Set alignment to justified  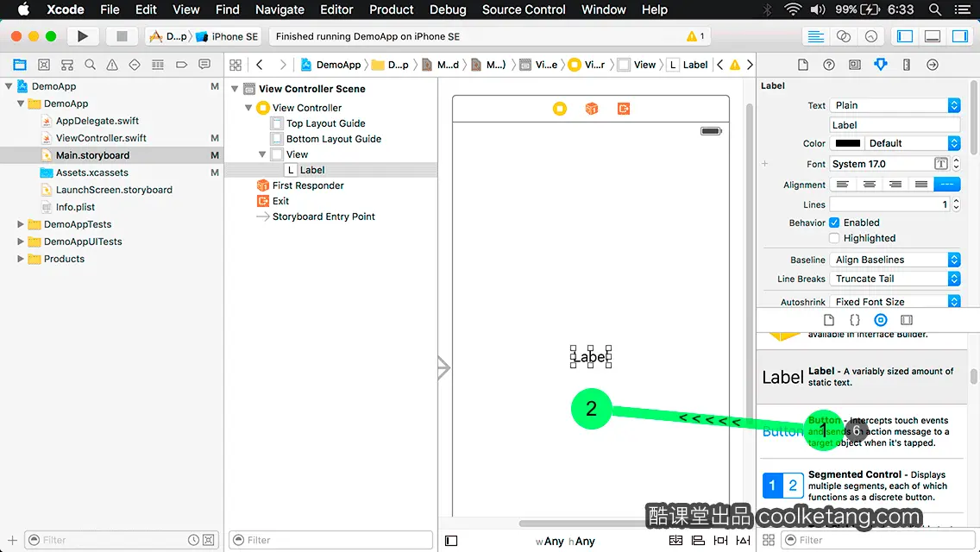920,185
